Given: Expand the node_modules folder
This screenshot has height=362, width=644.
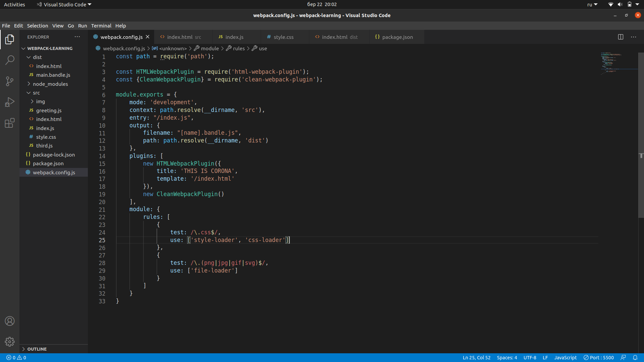Looking at the screenshot, I should tap(54, 84).
